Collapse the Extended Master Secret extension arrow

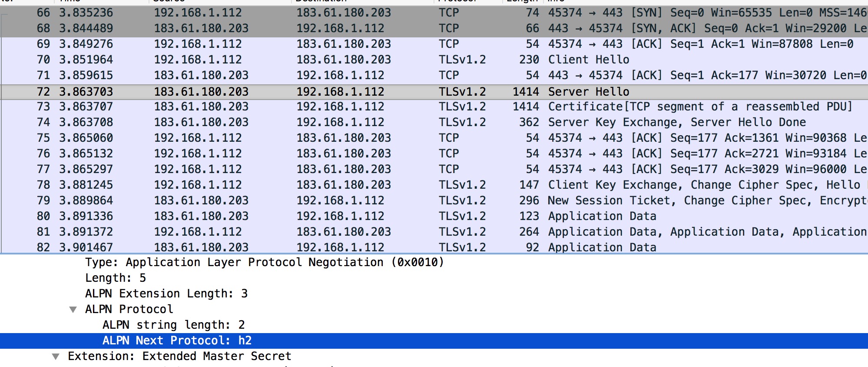(x=56, y=357)
